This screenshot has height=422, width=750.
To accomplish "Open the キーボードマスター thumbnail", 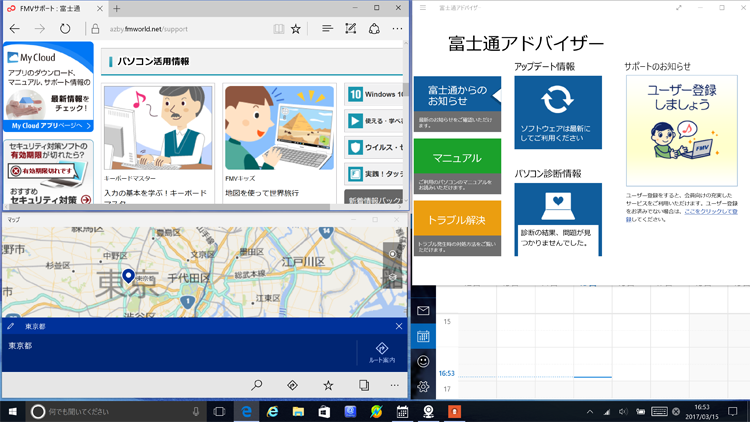I will (x=158, y=128).
